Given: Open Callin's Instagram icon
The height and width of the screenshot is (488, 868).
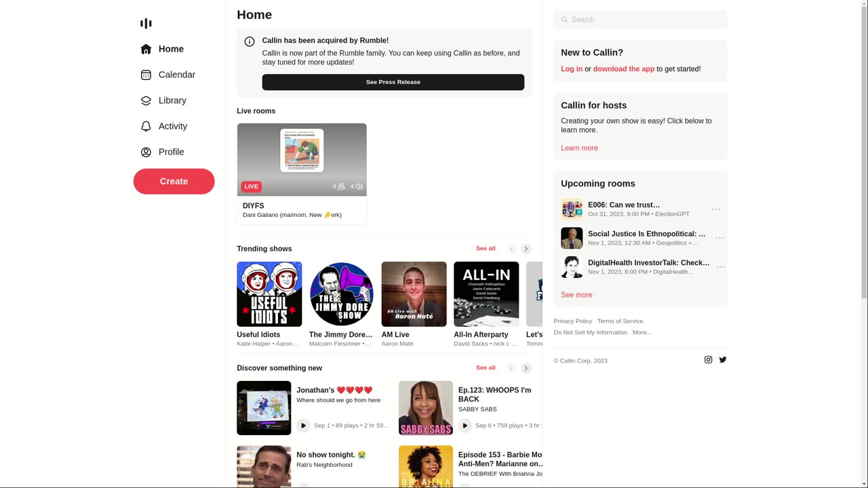Looking at the screenshot, I should [x=708, y=360].
